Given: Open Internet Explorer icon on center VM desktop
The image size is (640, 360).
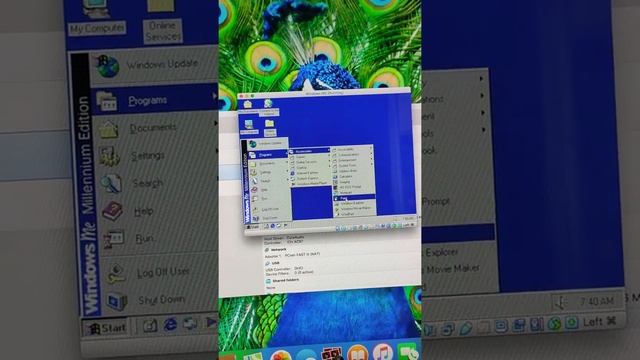Looking at the screenshot, I should click(x=269, y=108).
